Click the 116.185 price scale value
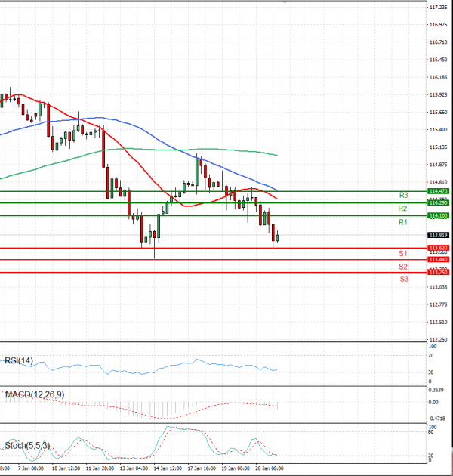Screen dimensions: 453x476 439,77
